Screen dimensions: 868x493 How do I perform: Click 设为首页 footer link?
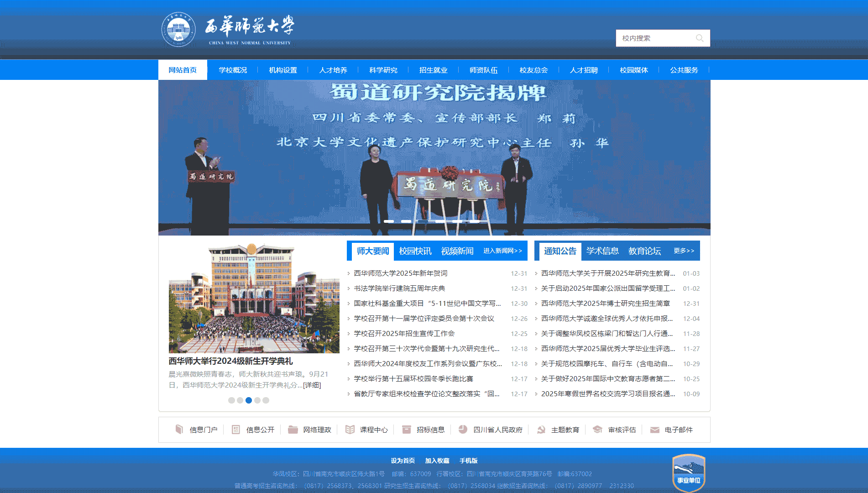(403, 461)
